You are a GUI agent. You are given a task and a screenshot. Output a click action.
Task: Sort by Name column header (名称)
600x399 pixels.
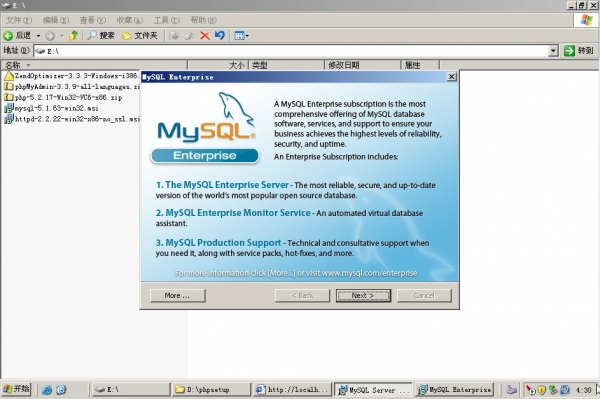[x=94, y=65]
